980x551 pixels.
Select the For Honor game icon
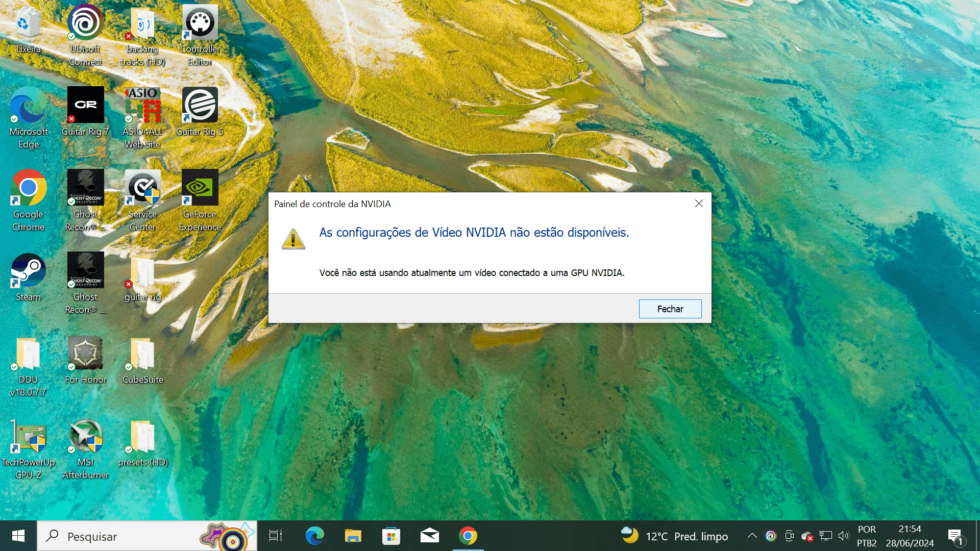click(x=86, y=353)
